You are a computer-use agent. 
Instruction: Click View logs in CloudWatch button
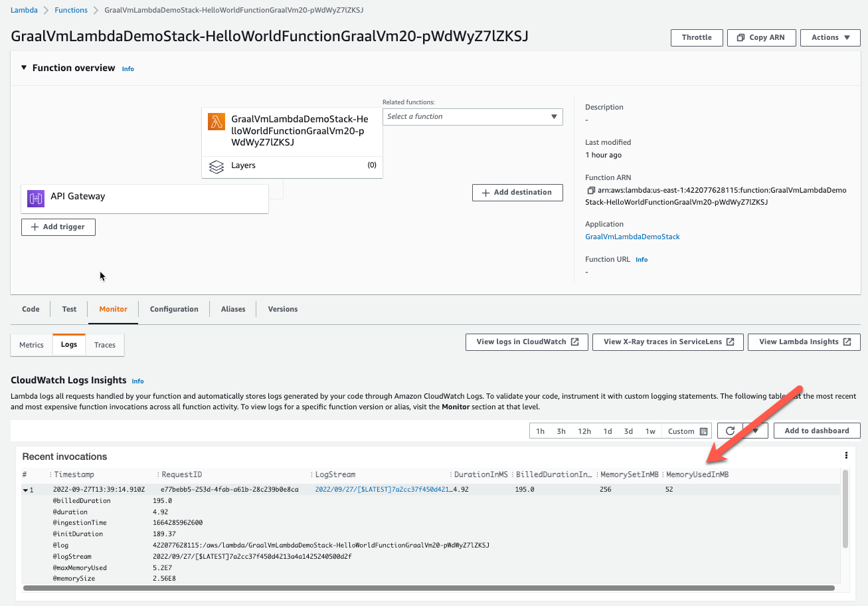527,342
